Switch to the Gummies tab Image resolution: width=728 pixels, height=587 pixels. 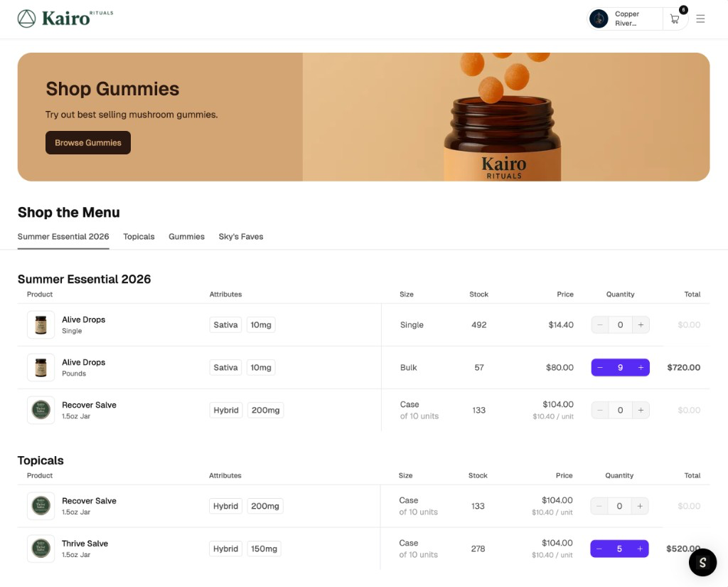tap(187, 236)
